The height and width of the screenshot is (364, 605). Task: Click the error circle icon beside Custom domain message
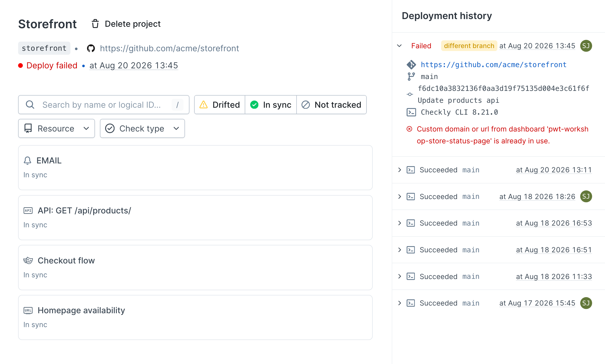coord(409,129)
